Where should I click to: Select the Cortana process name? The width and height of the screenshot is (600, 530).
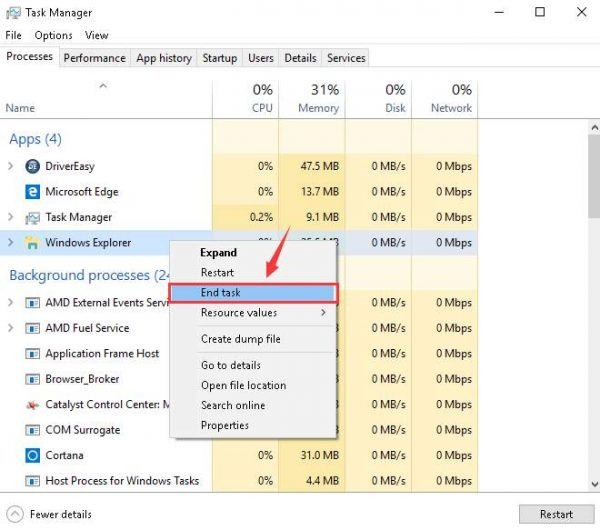[x=64, y=455]
